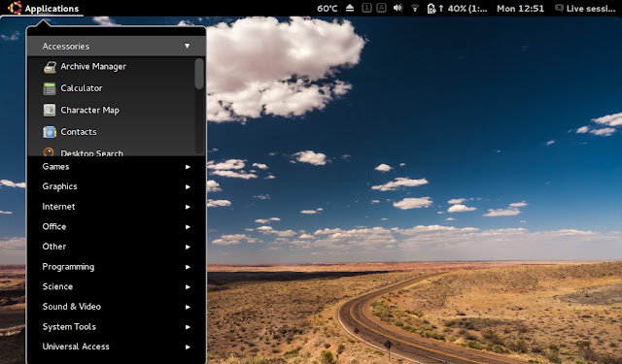Expand the Science submenu arrow

click(188, 286)
